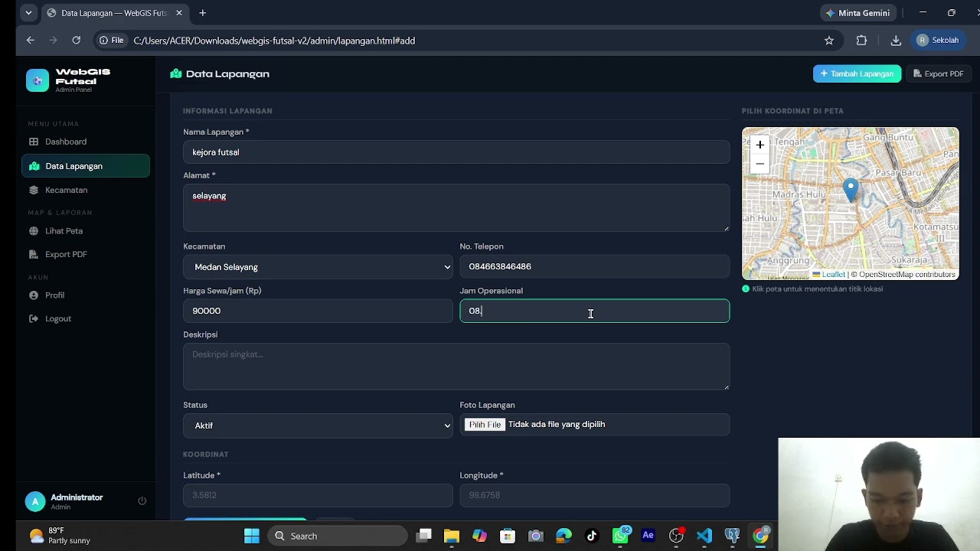Viewport: 980px width, 551px height.
Task: Click the power icon beside Administrator
Action: 142,500
